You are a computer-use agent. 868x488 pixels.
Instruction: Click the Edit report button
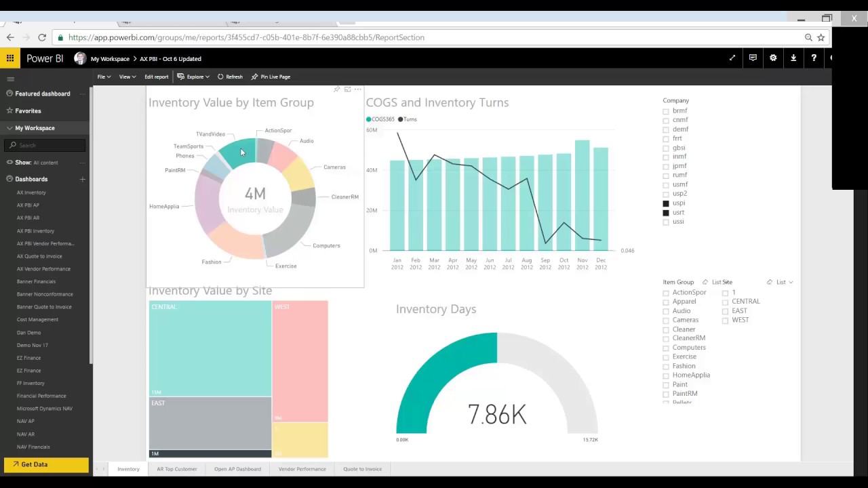[156, 77]
